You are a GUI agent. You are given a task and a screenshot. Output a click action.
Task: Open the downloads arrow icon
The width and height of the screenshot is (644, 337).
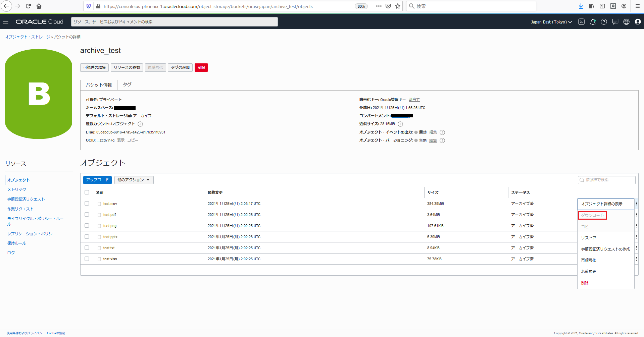581,6
